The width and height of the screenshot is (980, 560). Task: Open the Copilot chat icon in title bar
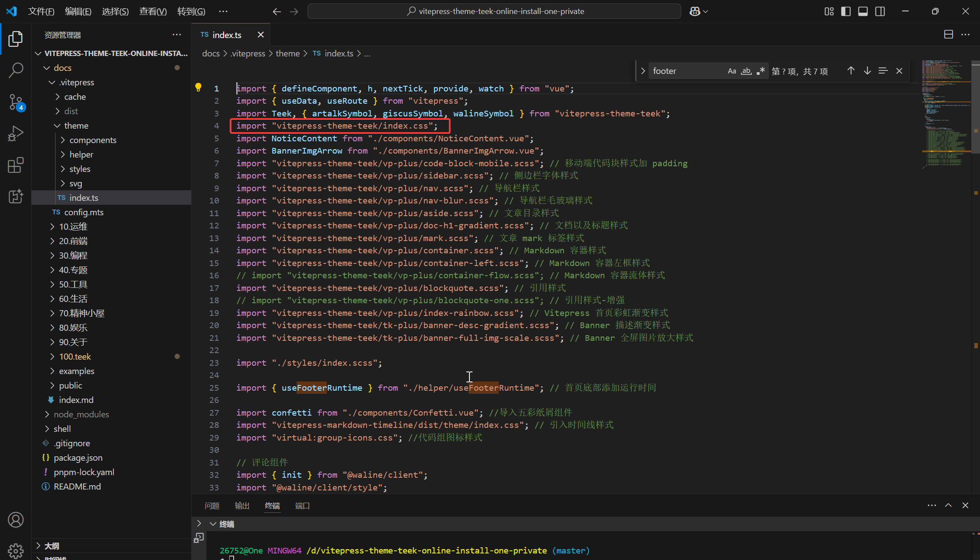[695, 11]
